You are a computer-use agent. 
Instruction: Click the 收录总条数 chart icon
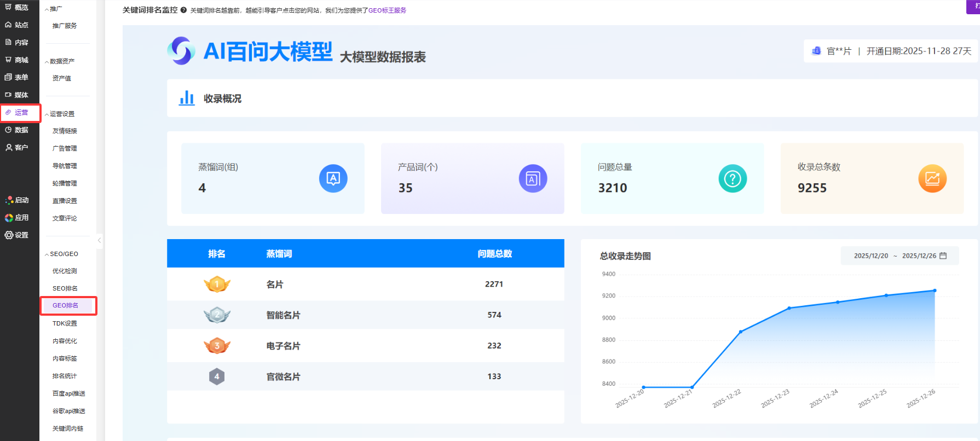(932, 178)
